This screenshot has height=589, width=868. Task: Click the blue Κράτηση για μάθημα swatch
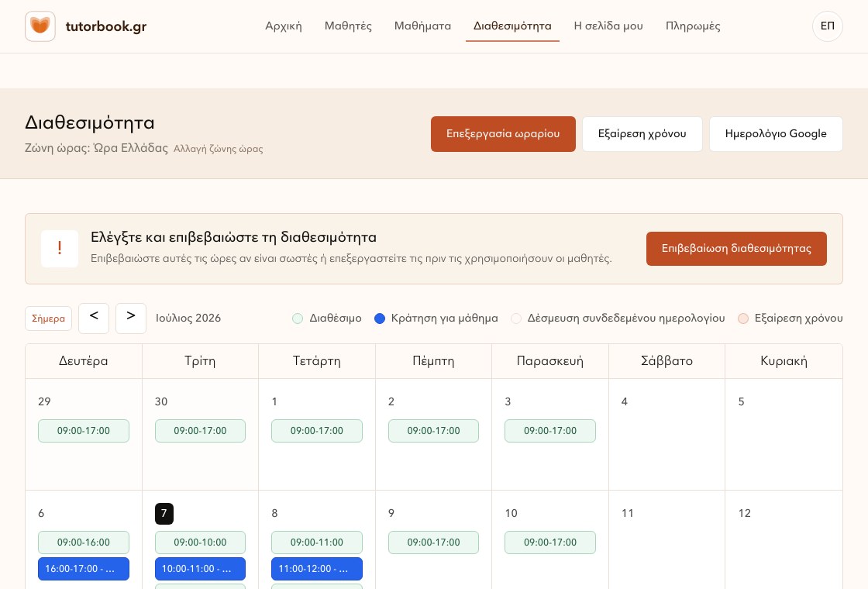click(x=379, y=319)
